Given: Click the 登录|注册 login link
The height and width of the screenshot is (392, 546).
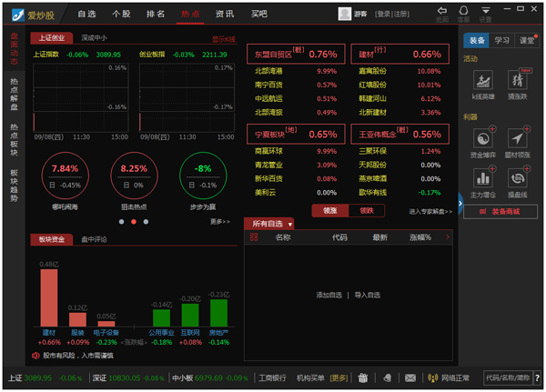Looking at the screenshot, I should coord(392,14).
